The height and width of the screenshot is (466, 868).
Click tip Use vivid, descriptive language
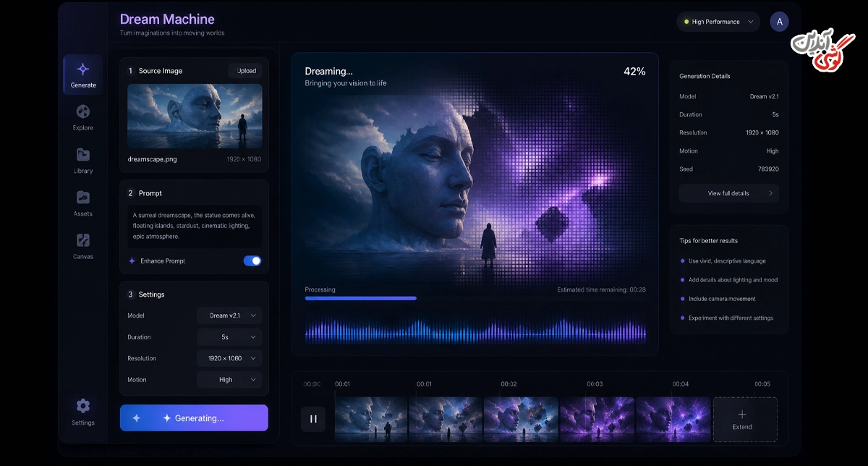727,261
